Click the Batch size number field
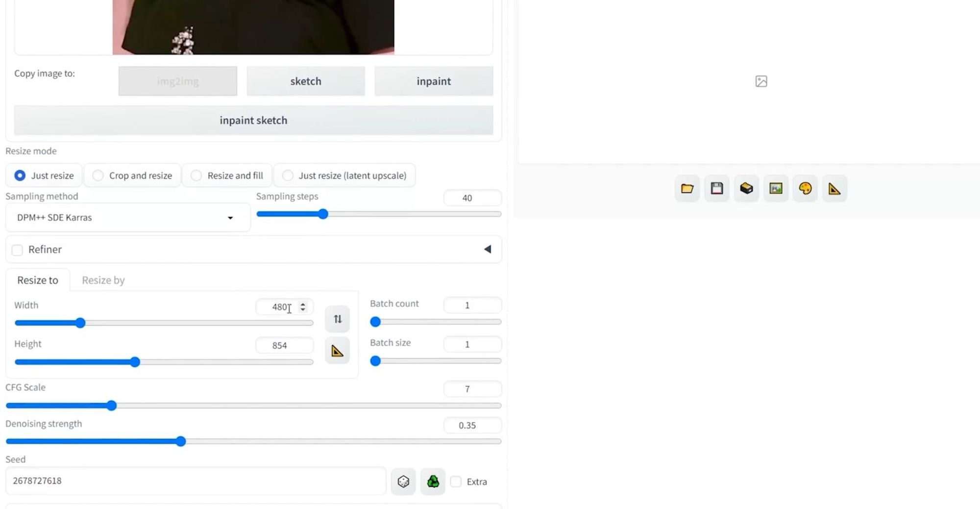Screen dimensions: 980x509 click(472, 344)
